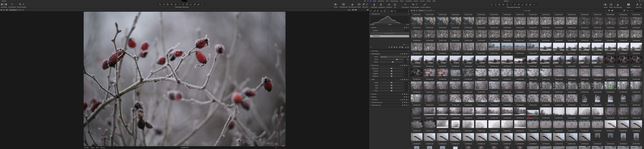
Task: Check the box for _DSF9533.RAF
Action: coord(438,26)
